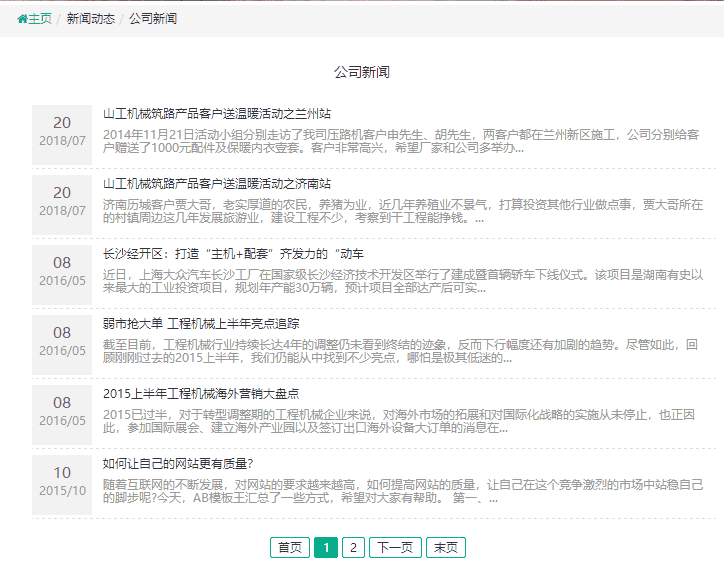Open article 长沙经开区：打造“主机+配套”齐发力
Image resolution: width=724 pixels, height=565 pixels.
click(233, 254)
